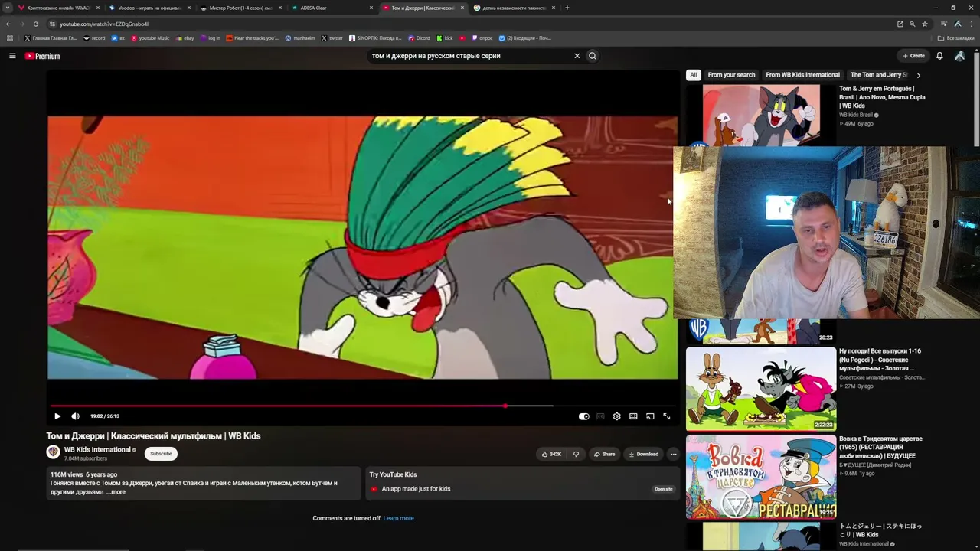Open browser three-dot menu

[x=972, y=24]
